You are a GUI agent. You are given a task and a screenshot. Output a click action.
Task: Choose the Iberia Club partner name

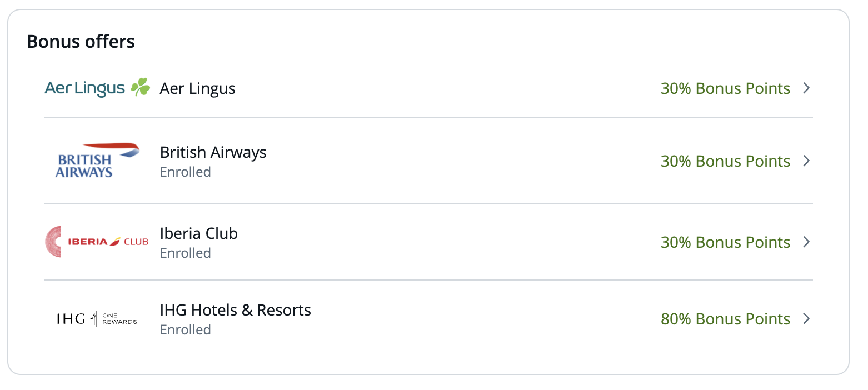click(198, 233)
